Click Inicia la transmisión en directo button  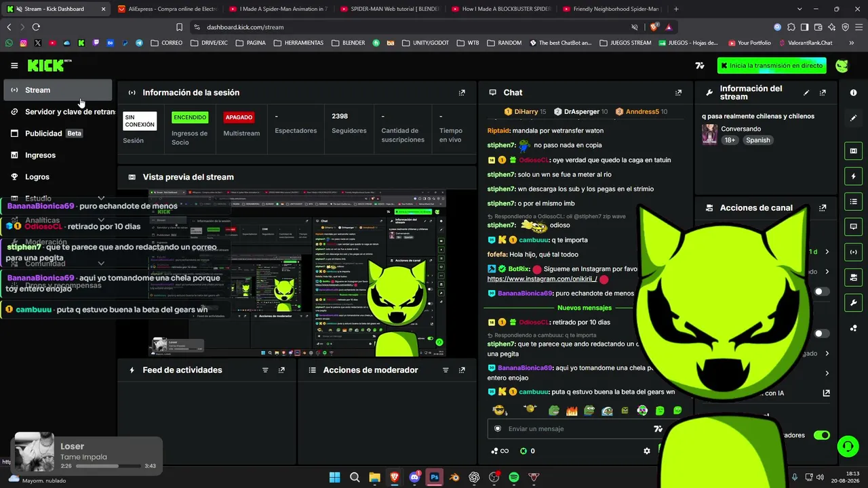pos(772,66)
